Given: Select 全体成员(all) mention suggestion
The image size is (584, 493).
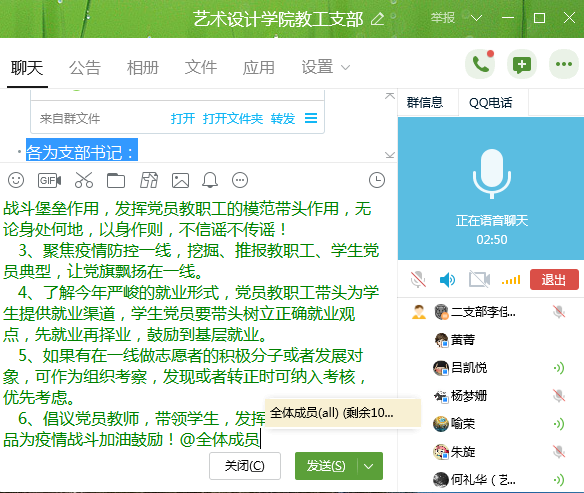Looking at the screenshot, I should (x=343, y=413).
